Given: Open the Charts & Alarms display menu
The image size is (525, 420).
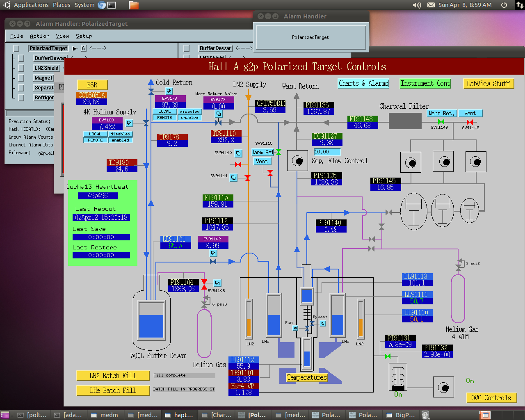Looking at the screenshot, I should click(363, 83).
